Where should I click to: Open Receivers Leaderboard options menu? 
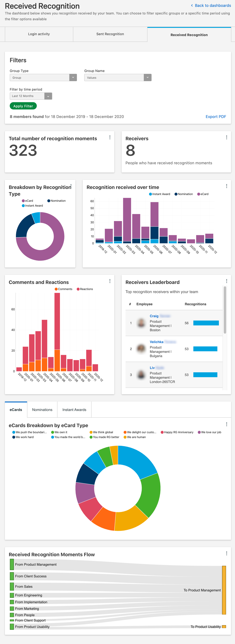pyautogui.click(x=226, y=281)
